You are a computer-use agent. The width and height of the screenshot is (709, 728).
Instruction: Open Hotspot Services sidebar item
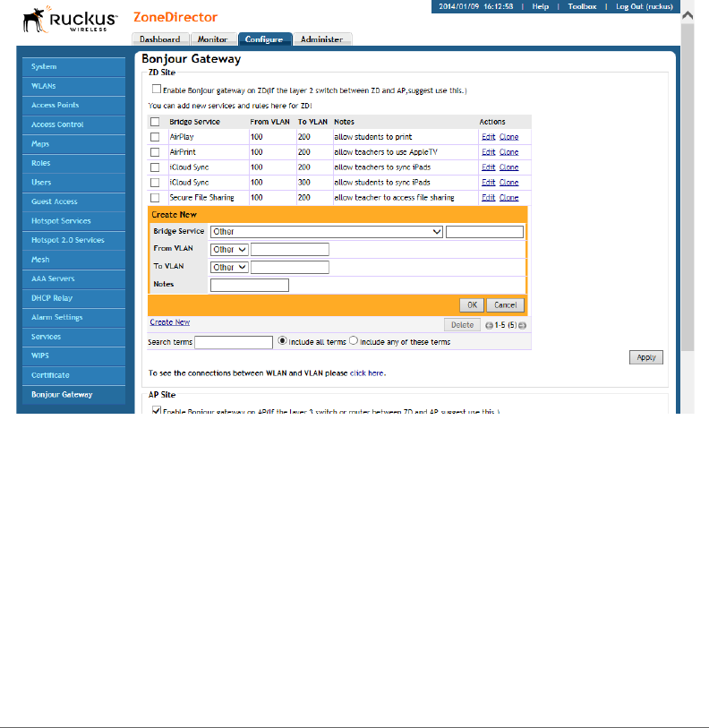pos(73,221)
